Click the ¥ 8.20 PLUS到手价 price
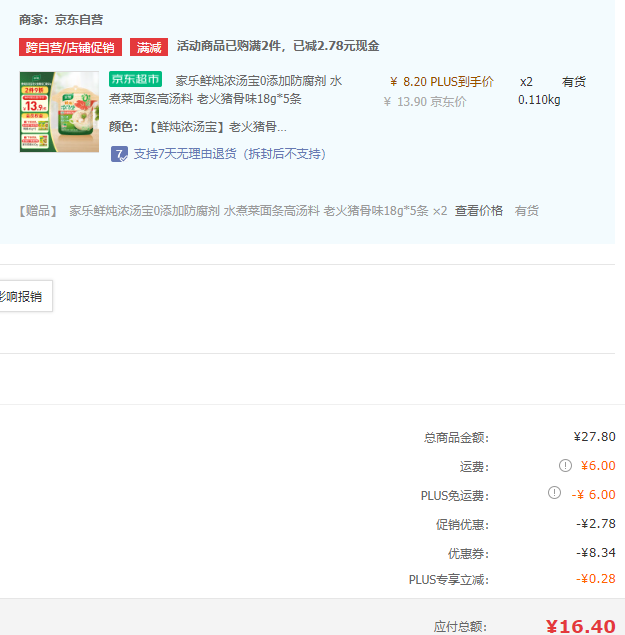Screen dimensions: 625x635 click(x=442, y=82)
